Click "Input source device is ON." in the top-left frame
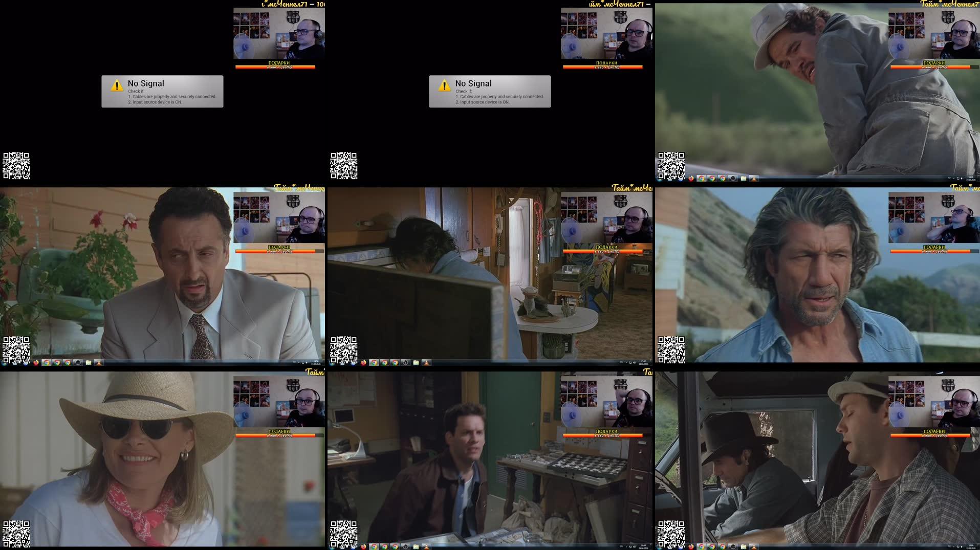Viewport: 980px width, 550px height. click(x=157, y=102)
